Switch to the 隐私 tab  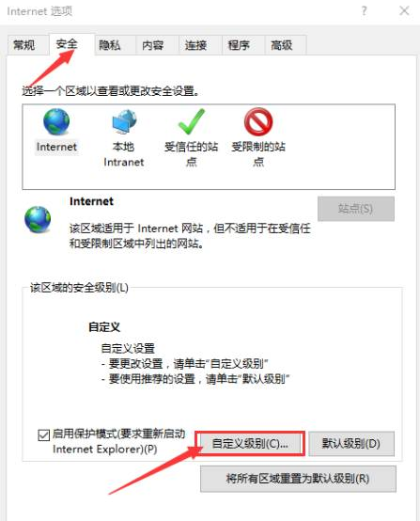110,45
